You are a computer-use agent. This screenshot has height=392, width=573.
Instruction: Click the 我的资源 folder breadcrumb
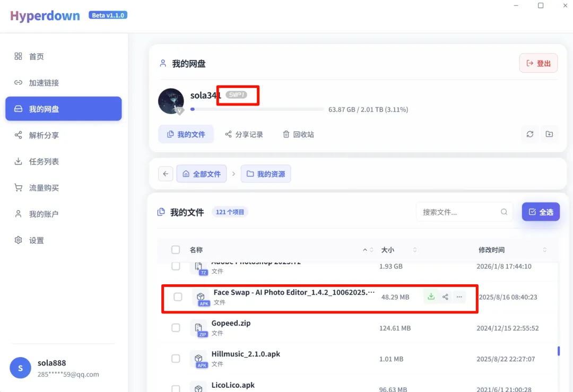point(266,174)
